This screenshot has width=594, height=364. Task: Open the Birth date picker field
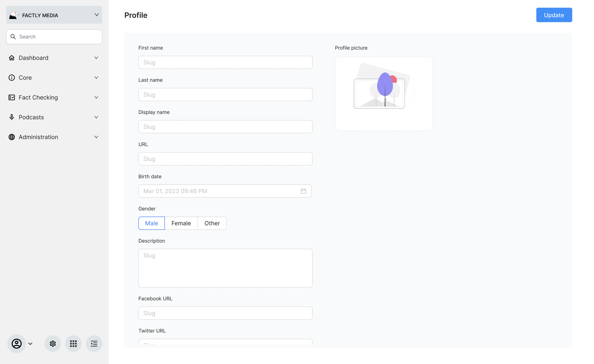225,191
